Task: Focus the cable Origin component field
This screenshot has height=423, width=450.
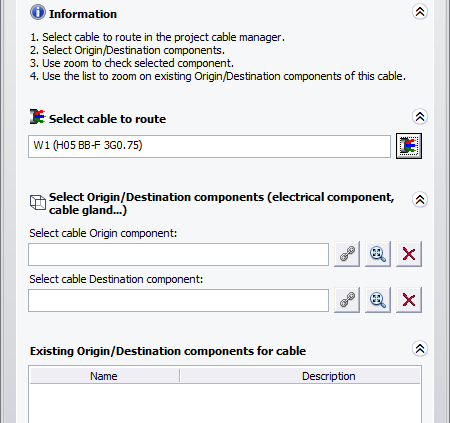Action: pyautogui.click(x=178, y=254)
